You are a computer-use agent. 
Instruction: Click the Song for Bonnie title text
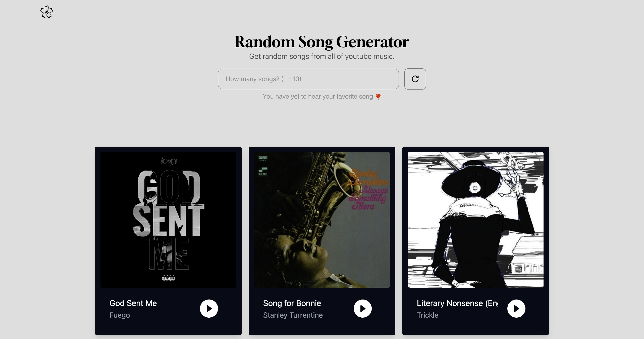coord(292,303)
